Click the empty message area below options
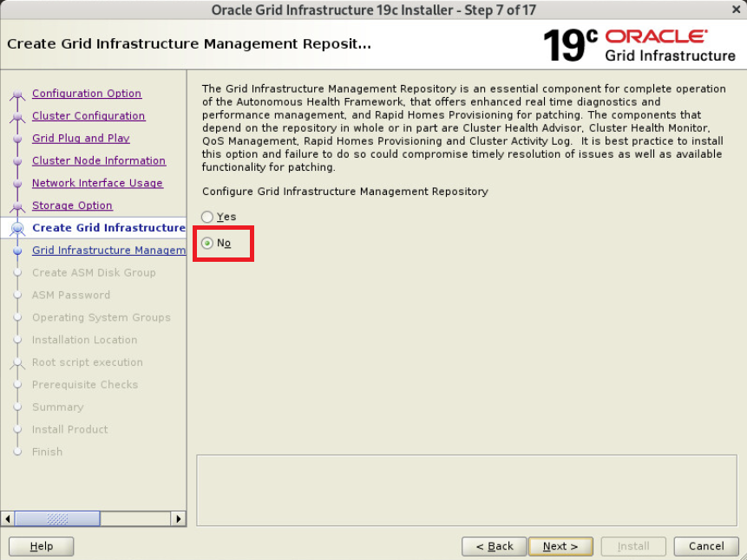The width and height of the screenshot is (747, 560). [x=467, y=491]
